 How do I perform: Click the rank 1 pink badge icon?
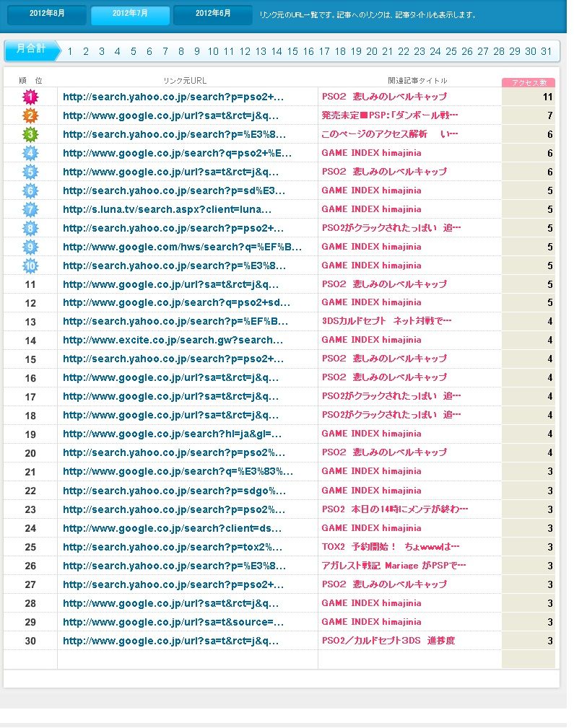coord(30,97)
